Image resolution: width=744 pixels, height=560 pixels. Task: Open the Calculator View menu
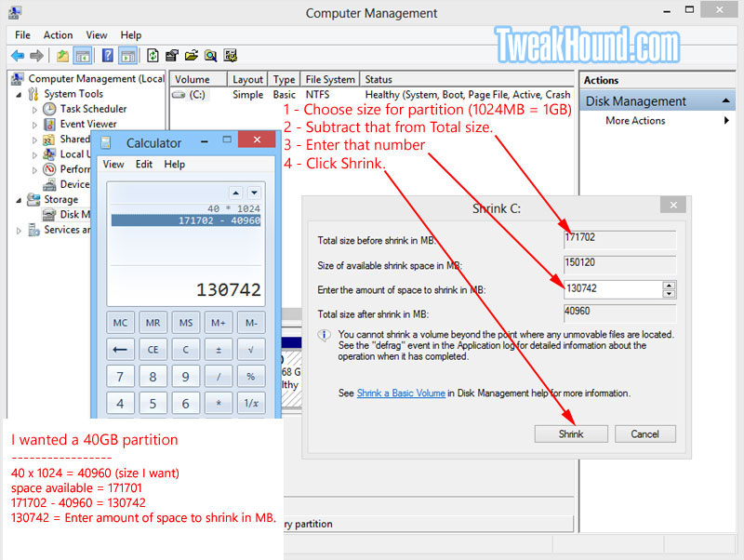tap(113, 165)
